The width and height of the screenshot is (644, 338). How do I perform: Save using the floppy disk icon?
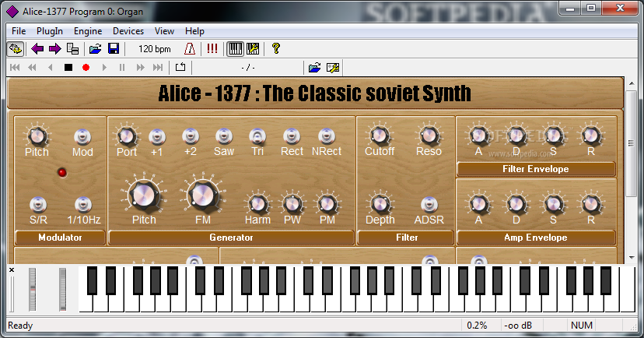click(x=114, y=49)
